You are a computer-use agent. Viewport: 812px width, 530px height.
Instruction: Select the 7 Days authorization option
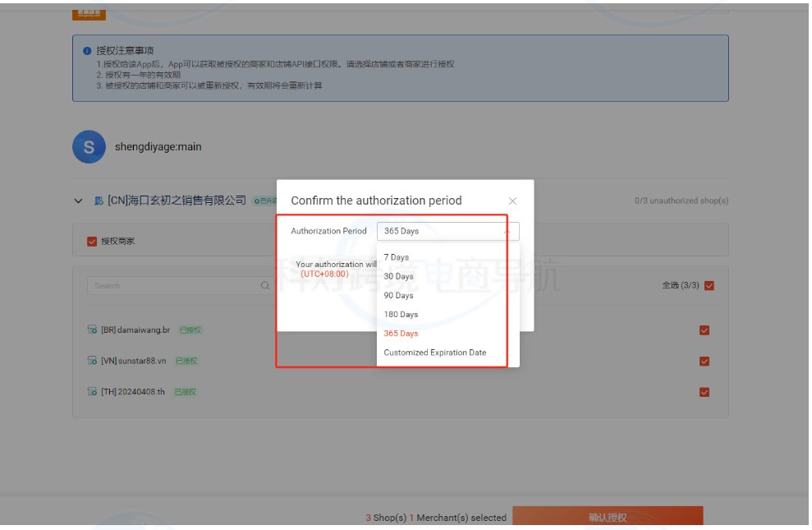397,257
